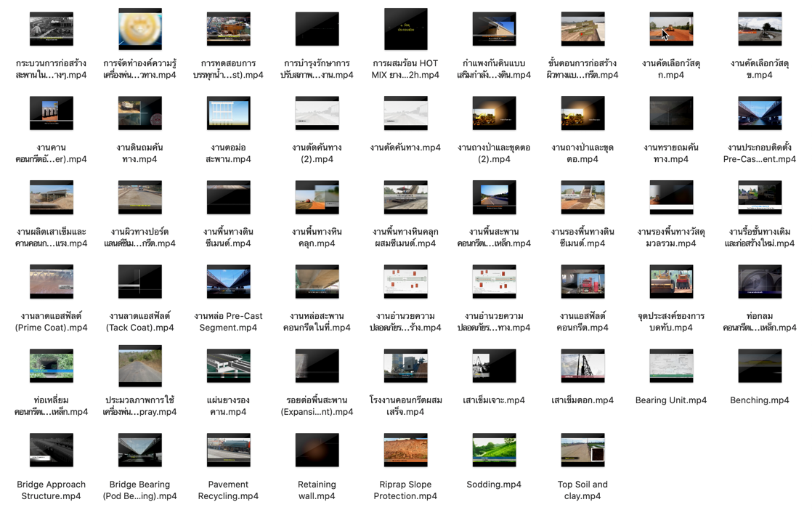Click the file name "งานตัดคันทาง.mp4"
Viewport: 812px width, 518px height.
click(x=405, y=147)
